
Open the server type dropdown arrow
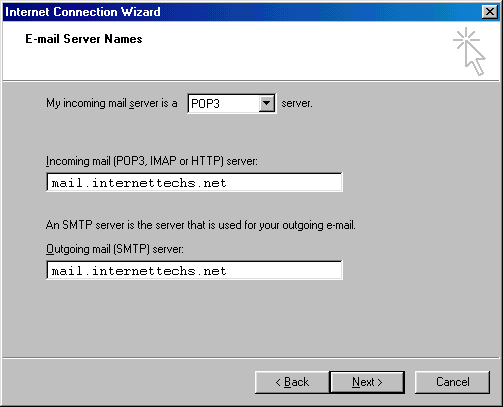point(266,103)
